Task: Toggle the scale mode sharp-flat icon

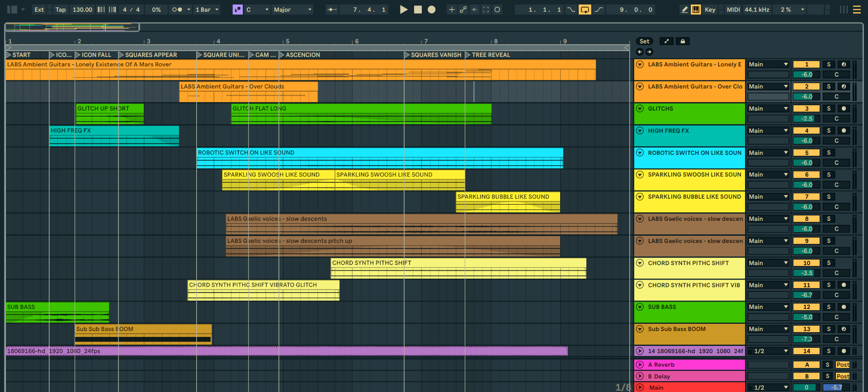Action: pyautogui.click(x=237, y=9)
